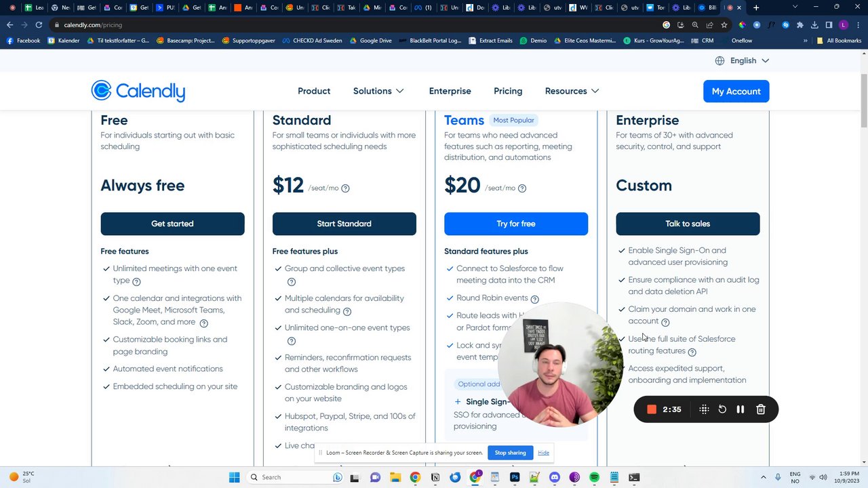Click the My Account button
This screenshot has width=868, height=488.
click(736, 91)
